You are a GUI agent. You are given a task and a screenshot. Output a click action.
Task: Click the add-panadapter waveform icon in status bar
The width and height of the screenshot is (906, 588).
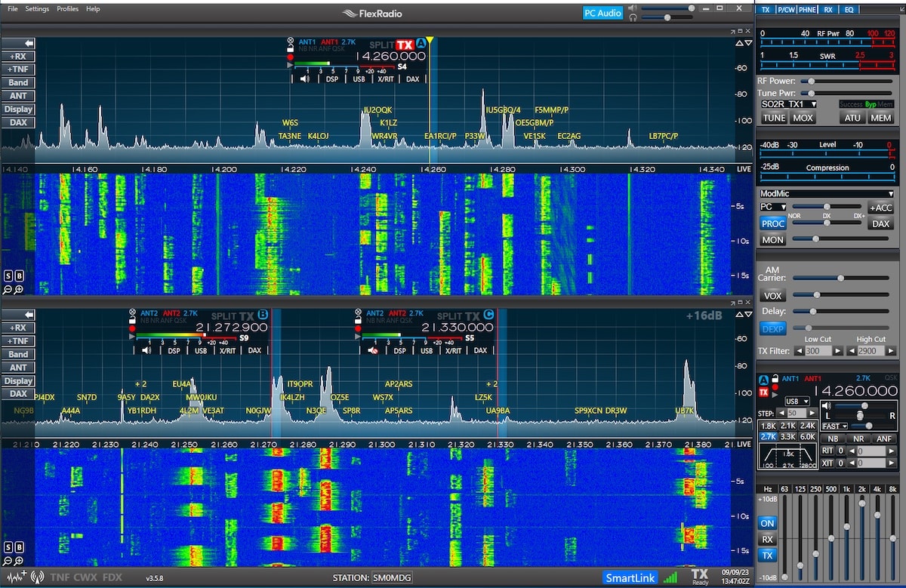14,576
